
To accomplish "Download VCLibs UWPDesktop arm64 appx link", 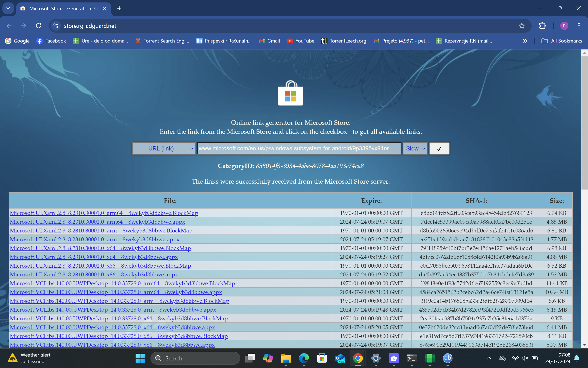I will [116, 292].
